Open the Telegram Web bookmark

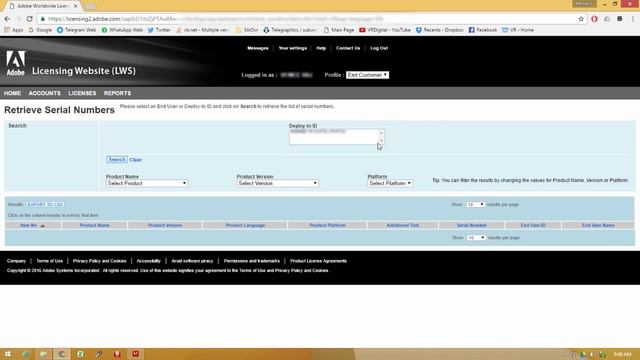tap(76, 30)
